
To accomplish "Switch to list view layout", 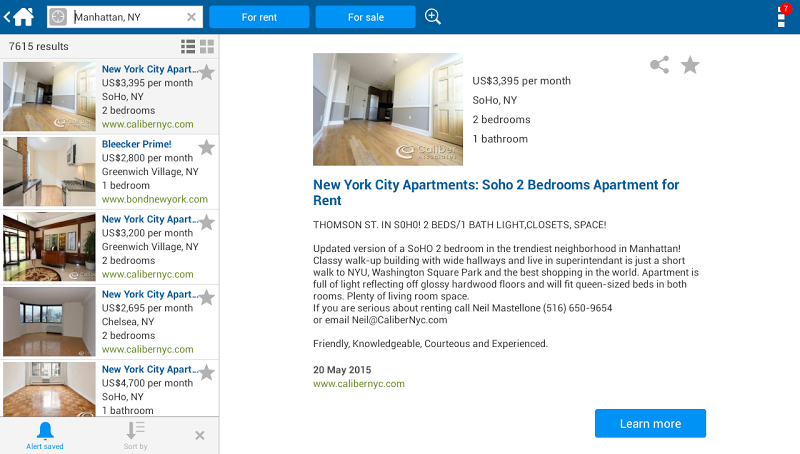I will click(188, 47).
